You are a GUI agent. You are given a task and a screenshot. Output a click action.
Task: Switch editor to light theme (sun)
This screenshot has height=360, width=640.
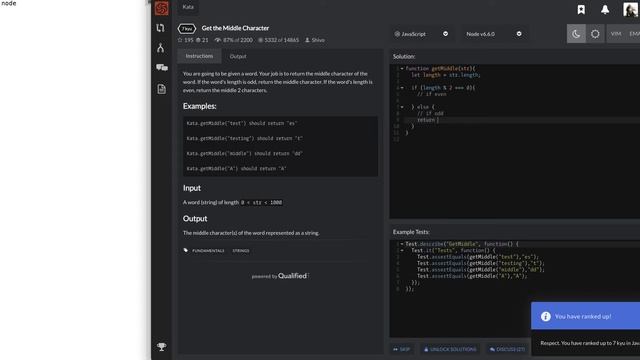[x=595, y=34]
